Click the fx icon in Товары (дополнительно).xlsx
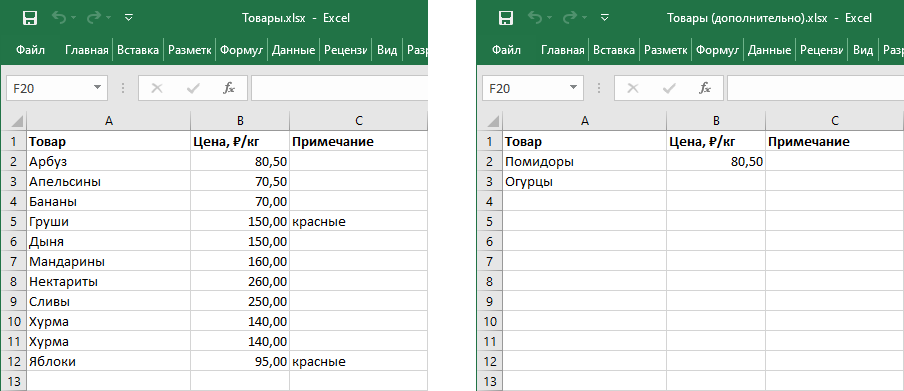 705,88
